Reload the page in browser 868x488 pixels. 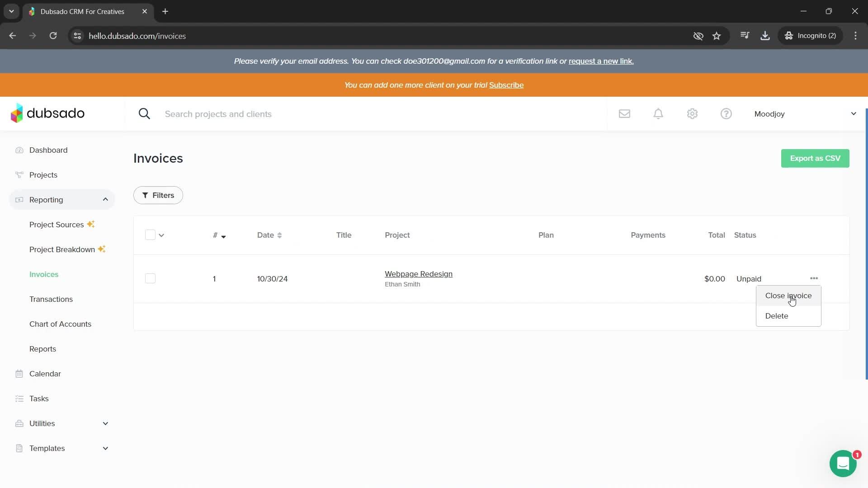(x=53, y=36)
